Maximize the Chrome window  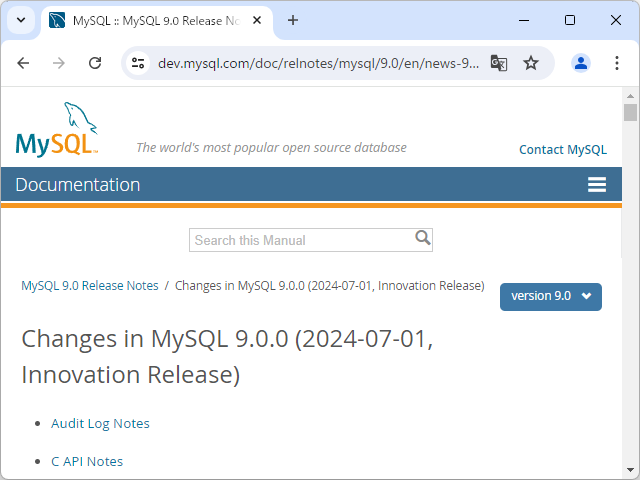click(570, 20)
